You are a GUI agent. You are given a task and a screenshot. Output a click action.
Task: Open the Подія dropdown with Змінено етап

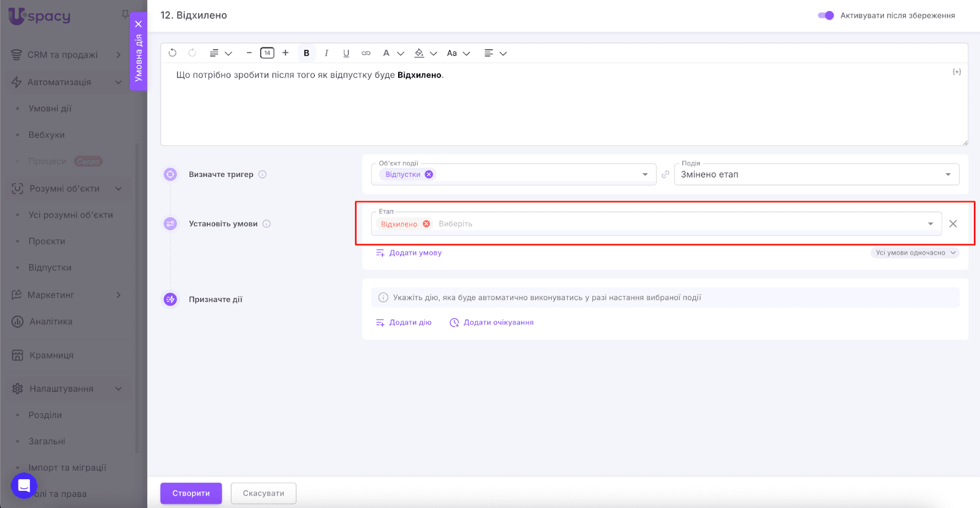pos(816,174)
